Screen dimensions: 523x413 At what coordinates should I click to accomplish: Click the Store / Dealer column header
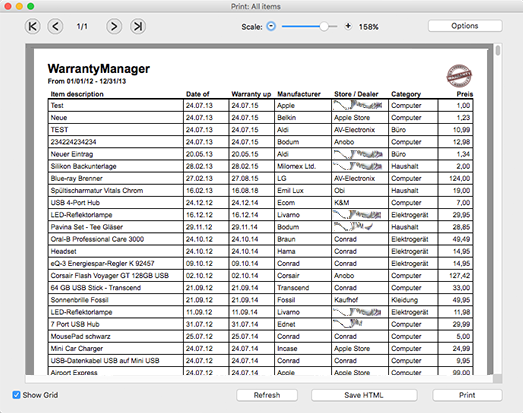356,94
